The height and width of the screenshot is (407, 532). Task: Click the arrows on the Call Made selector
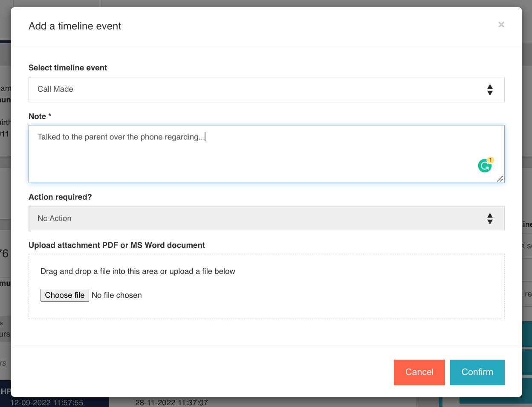pyautogui.click(x=490, y=90)
